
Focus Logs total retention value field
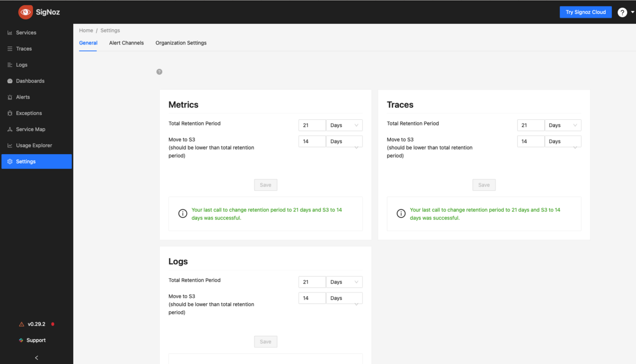(x=312, y=282)
